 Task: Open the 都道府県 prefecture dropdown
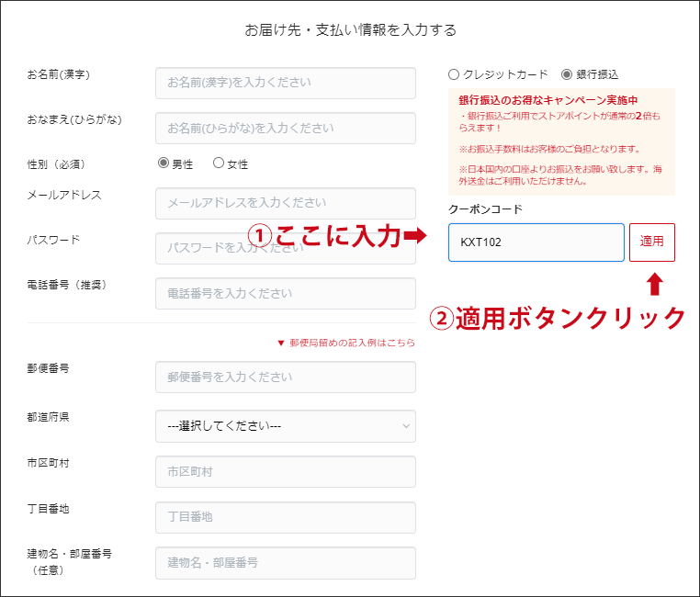[x=286, y=426]
